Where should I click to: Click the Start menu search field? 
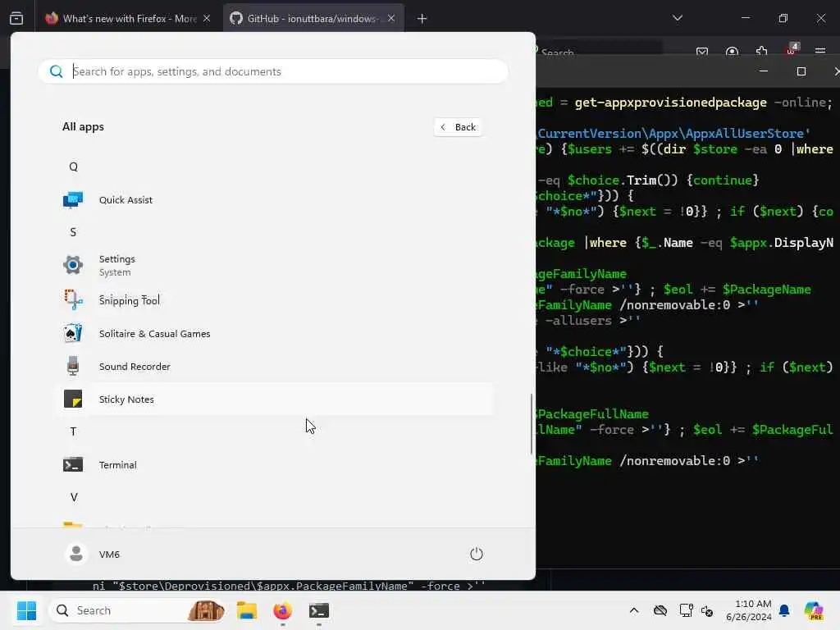[273, 71]
